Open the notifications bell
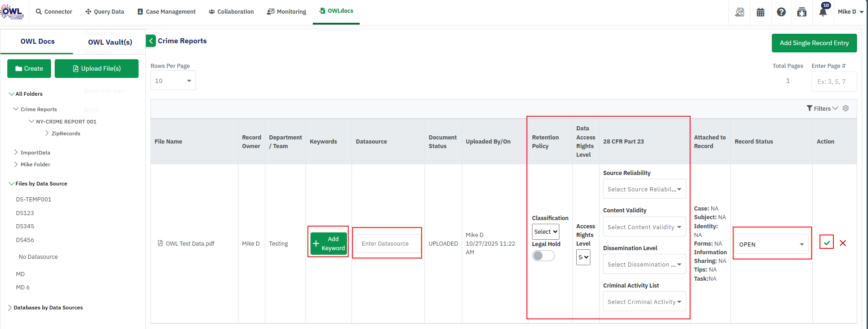 tap(823, 12)
